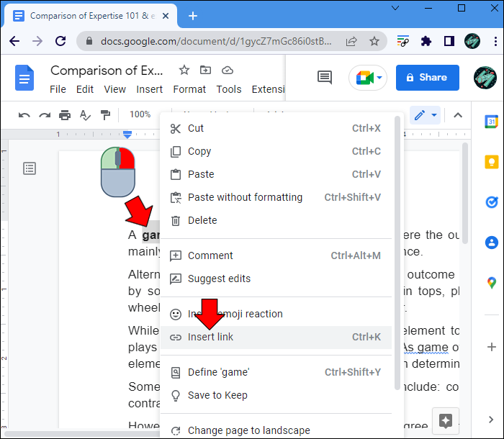Open the Tools menu
This screenshot has height=439, width=504.
(x=229, y=89)
